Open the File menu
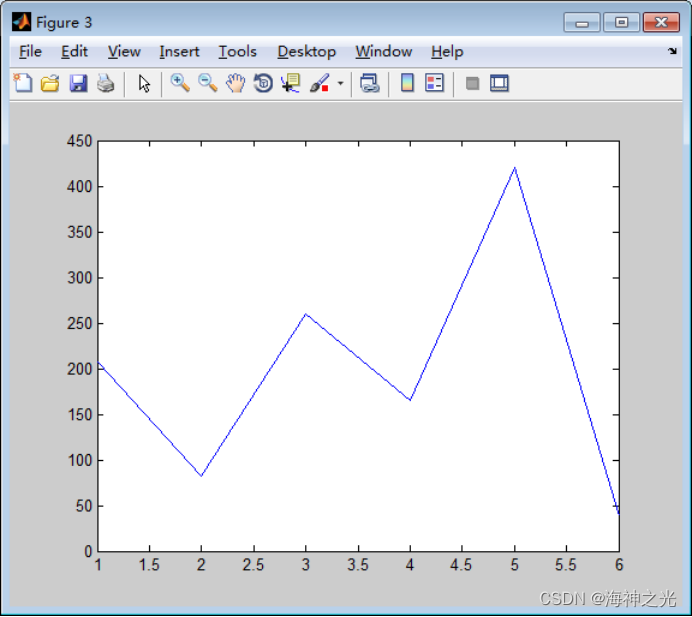Image resolution: width=692 pixels, height=617 pixels. tap(30, 52)
